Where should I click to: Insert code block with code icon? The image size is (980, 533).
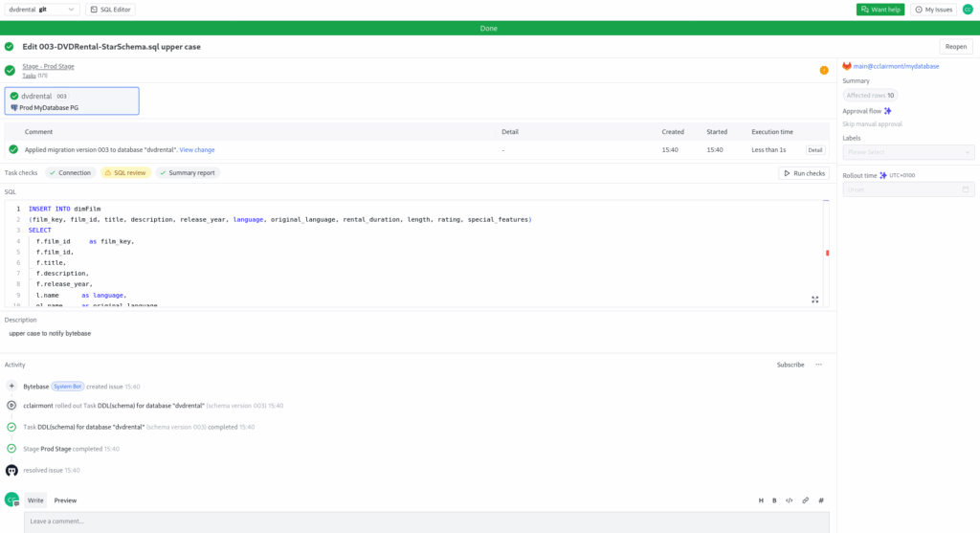790,500
